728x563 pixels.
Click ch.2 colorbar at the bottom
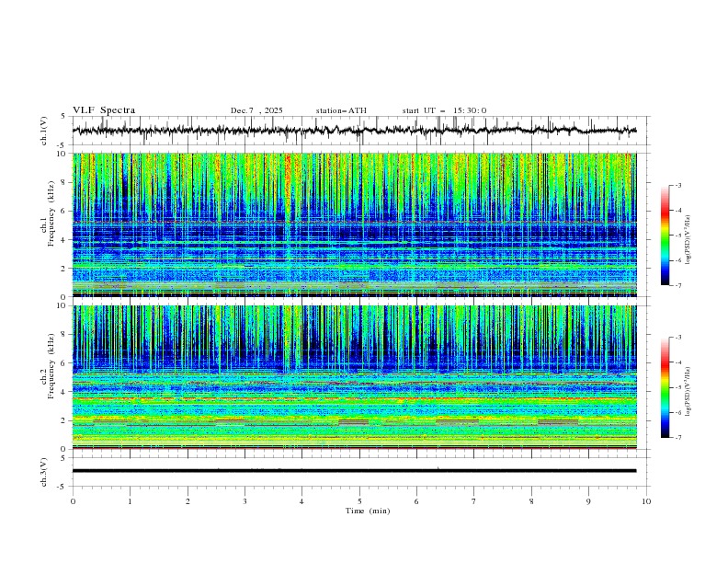(665, 387)
